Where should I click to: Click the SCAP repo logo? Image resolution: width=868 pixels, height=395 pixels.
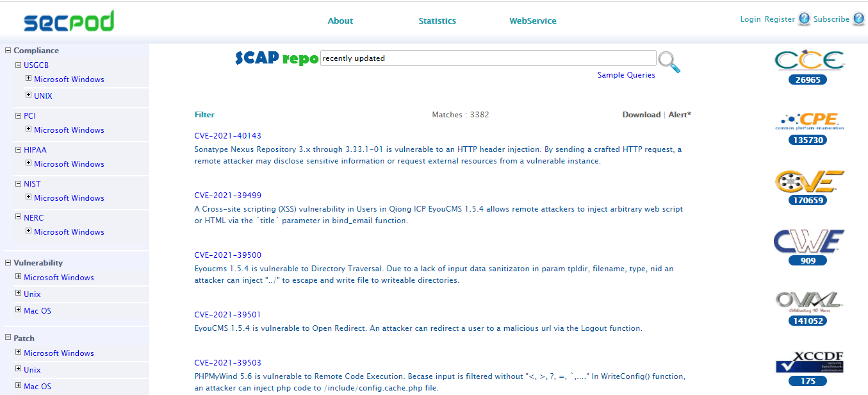click(x=277, y=58)
